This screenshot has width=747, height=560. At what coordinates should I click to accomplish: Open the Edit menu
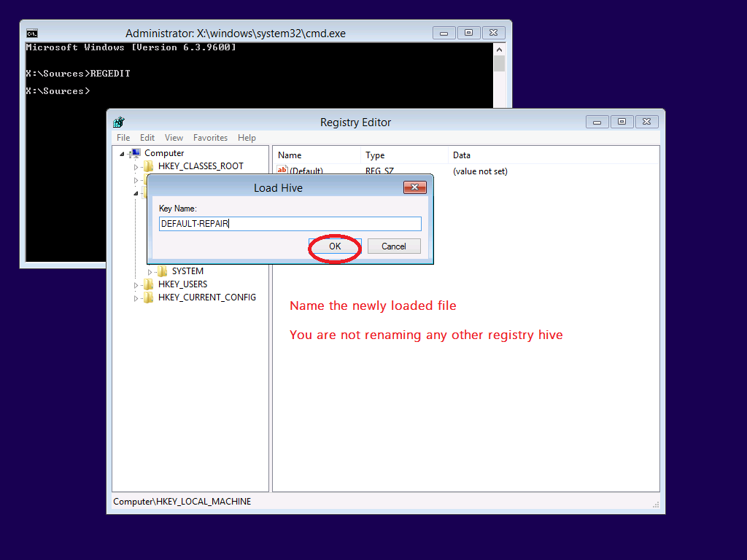pyautogui.click(x=147, y=138)
